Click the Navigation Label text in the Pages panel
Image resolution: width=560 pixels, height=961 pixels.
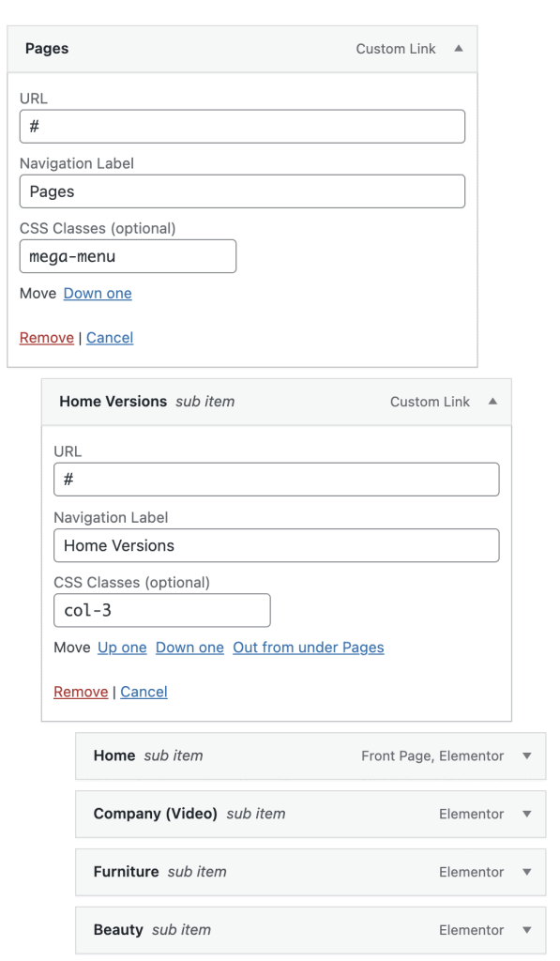[x=77, y=163]
